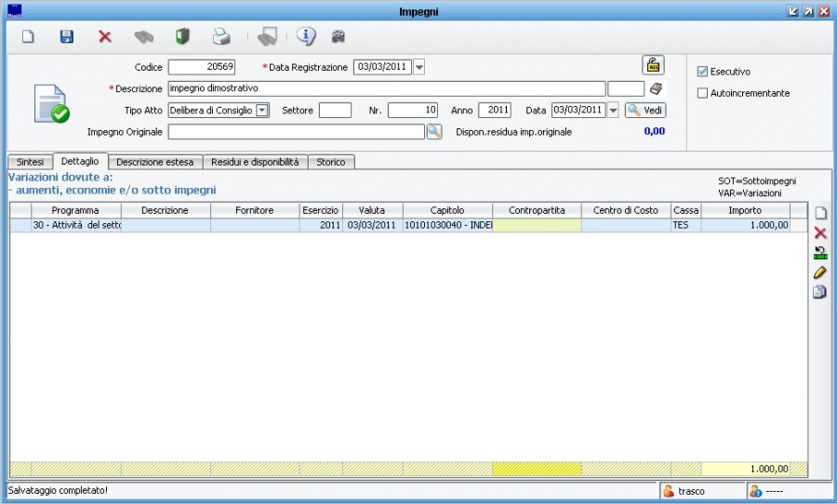Click into the Settore input field
This screenshot has width=837, height=504.
pos(335,111)
